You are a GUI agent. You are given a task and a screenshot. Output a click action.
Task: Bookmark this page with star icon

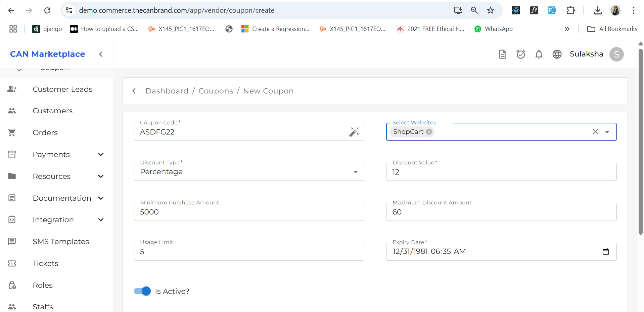tap(490, 10)
